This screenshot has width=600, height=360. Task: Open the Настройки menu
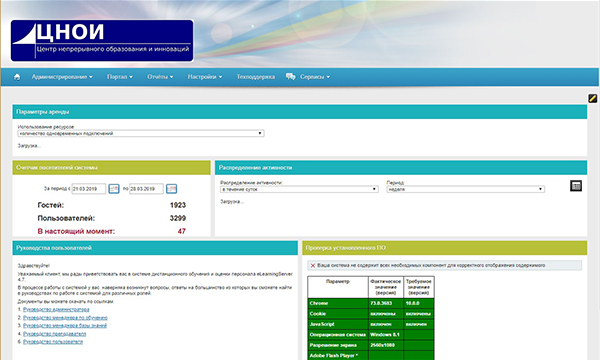(205, 77)
